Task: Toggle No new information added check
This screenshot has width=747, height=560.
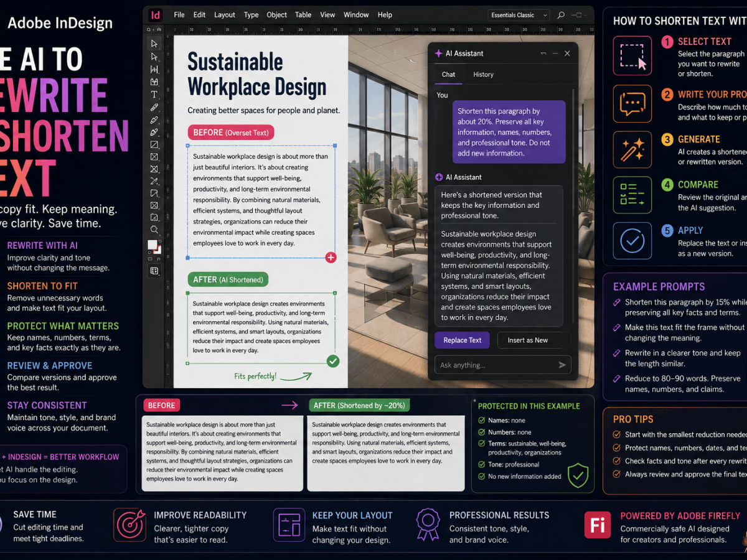Action: click(481, 477)
